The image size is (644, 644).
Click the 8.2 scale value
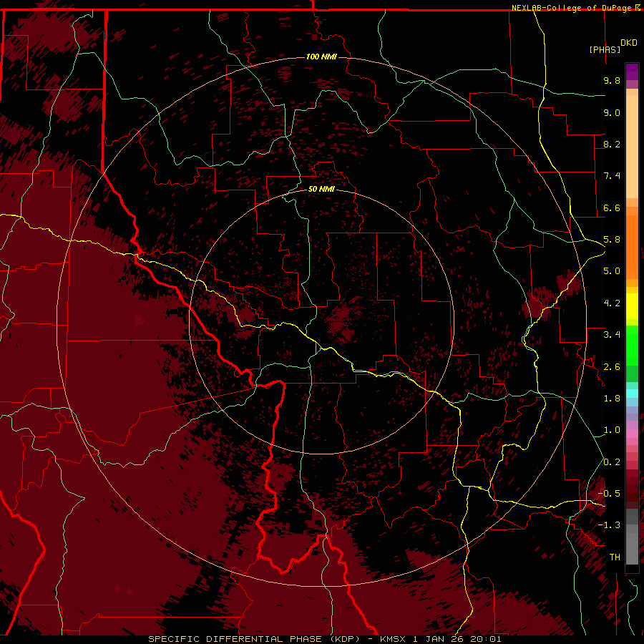612,144
